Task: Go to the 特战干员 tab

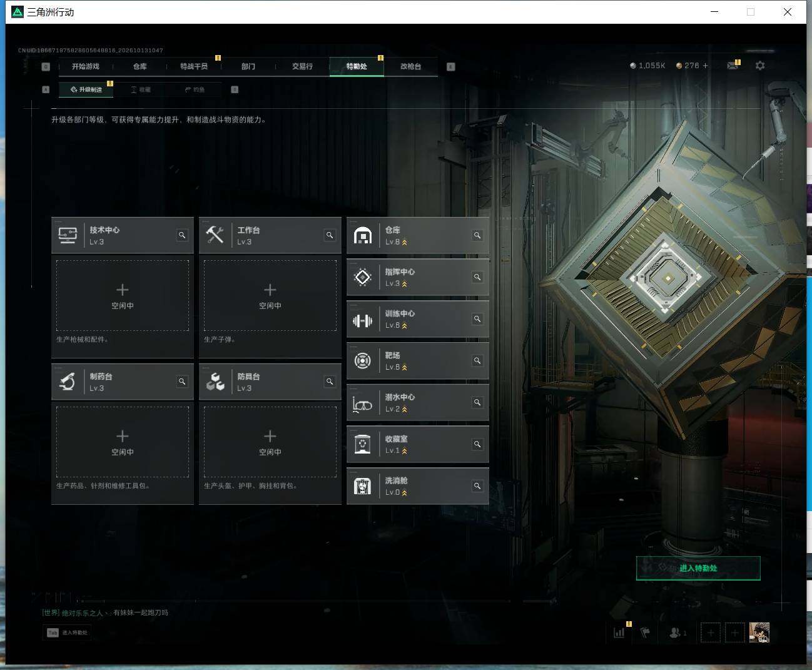Action: pyautogui.click(x=194, y=66)
